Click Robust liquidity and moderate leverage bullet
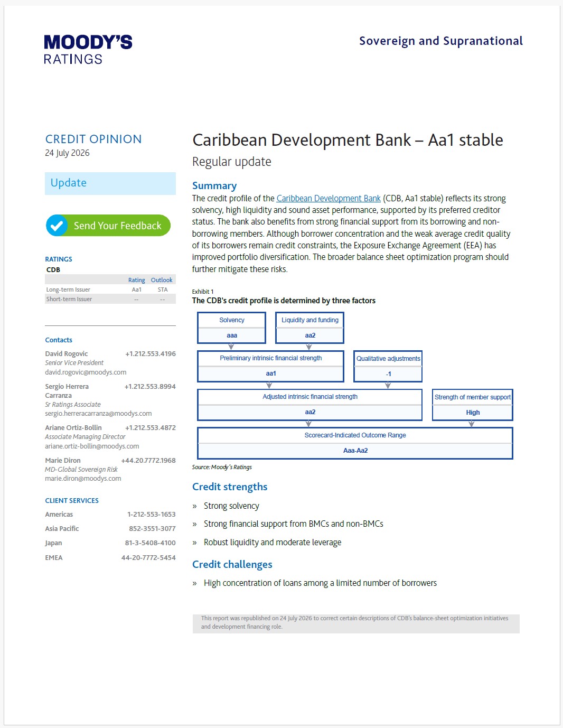The width and height of the screenshot is (563, 728). [x=273, y=543]
